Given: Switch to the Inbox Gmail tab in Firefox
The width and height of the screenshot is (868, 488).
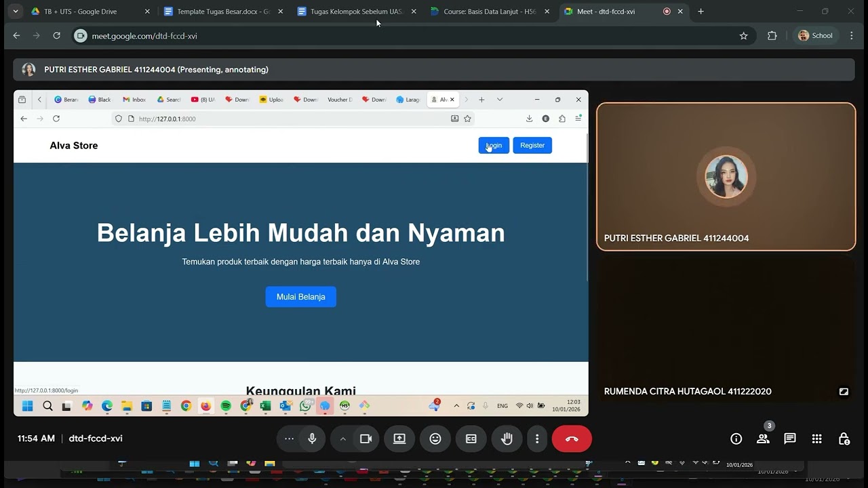Looking at the screenshot, I should coord(134,100).
